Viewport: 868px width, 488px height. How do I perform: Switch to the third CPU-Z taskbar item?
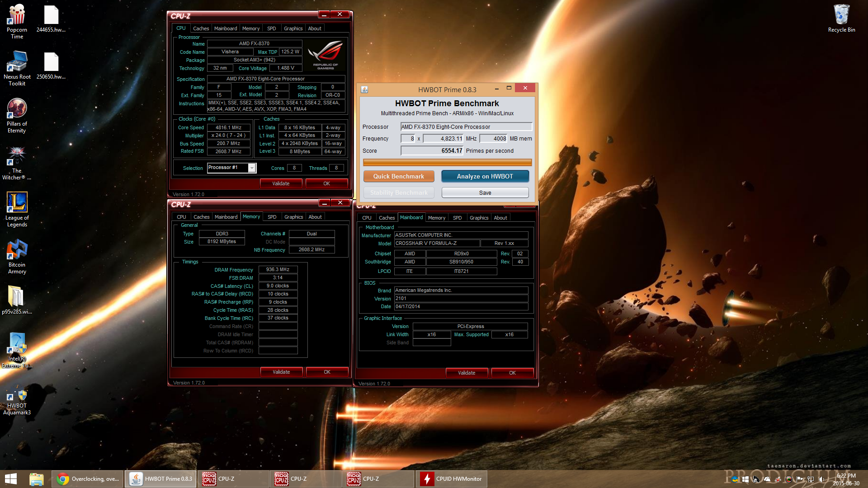378,479
